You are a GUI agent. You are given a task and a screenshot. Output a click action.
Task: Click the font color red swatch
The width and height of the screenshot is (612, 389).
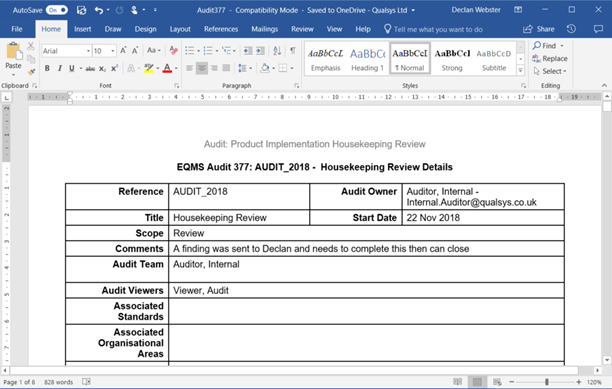[x=167, y=69]
